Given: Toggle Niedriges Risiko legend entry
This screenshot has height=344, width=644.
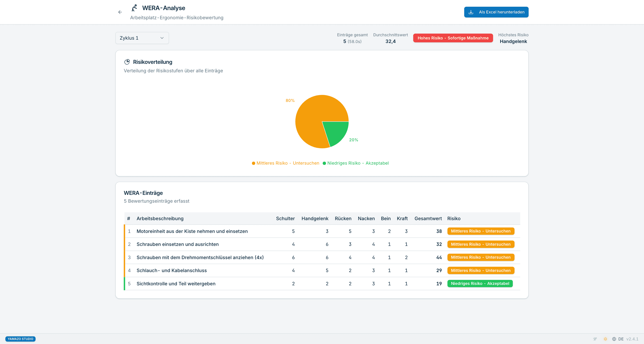Looking at the screenshot, I should [x=356, y=163].
